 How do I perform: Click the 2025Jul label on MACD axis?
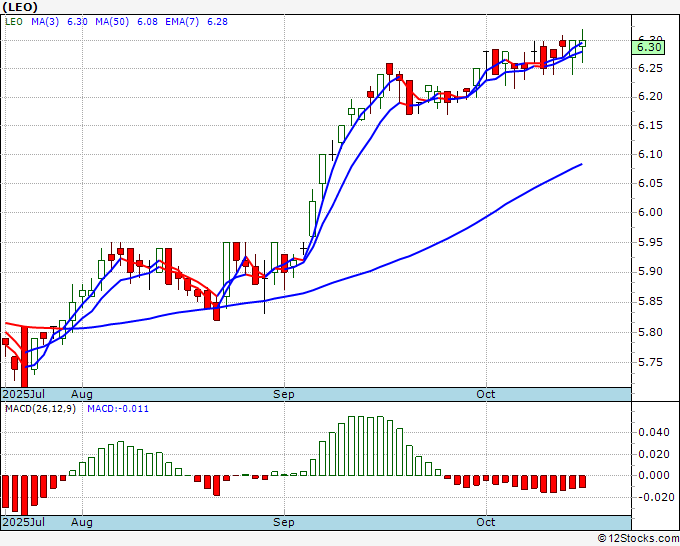click(x=24, y=522)
